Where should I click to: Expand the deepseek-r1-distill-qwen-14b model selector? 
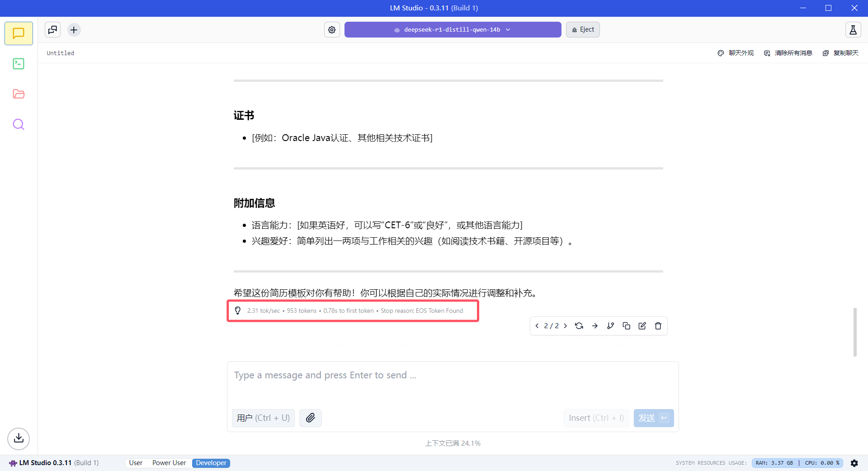coord(453,30)
